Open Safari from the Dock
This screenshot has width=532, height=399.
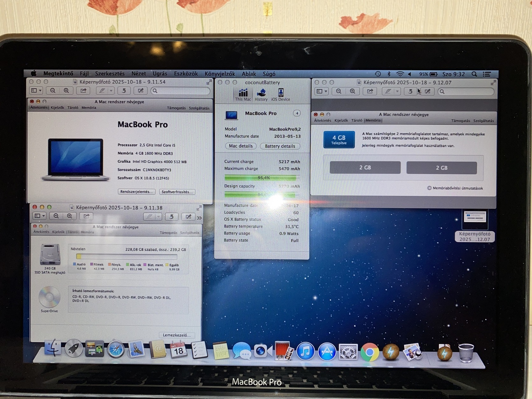pyautogui.click(x=115, y=350)
